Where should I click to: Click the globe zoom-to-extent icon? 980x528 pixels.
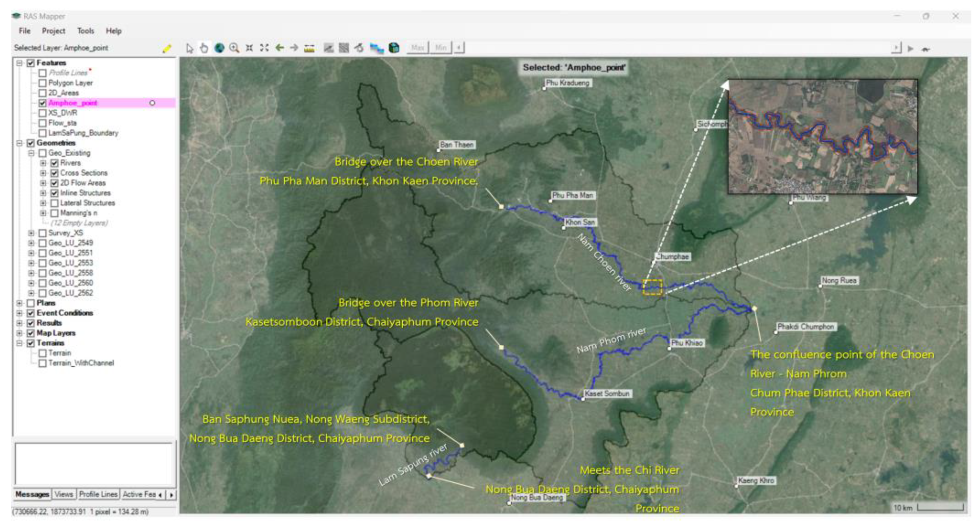pyautogui.click(x=219, y=48)
